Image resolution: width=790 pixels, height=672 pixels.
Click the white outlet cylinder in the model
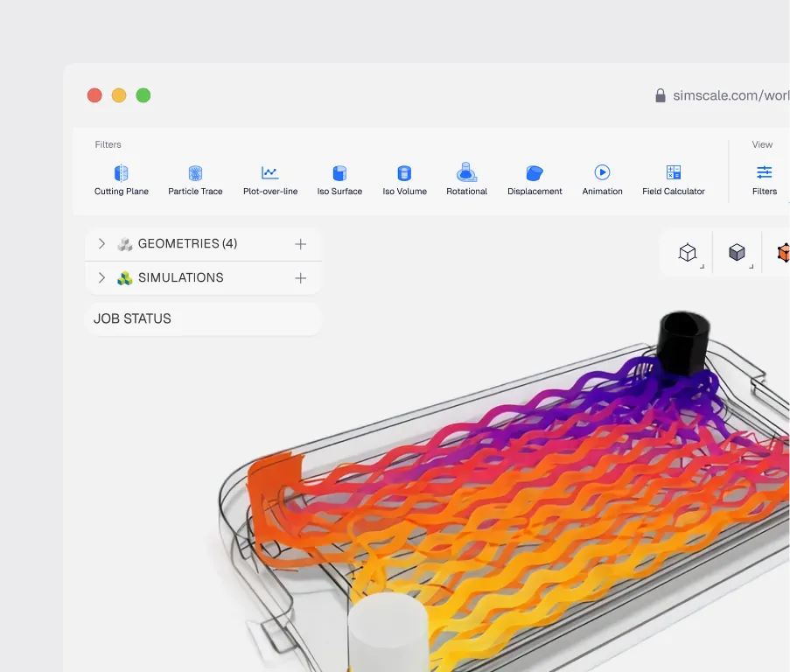(388, 633)
